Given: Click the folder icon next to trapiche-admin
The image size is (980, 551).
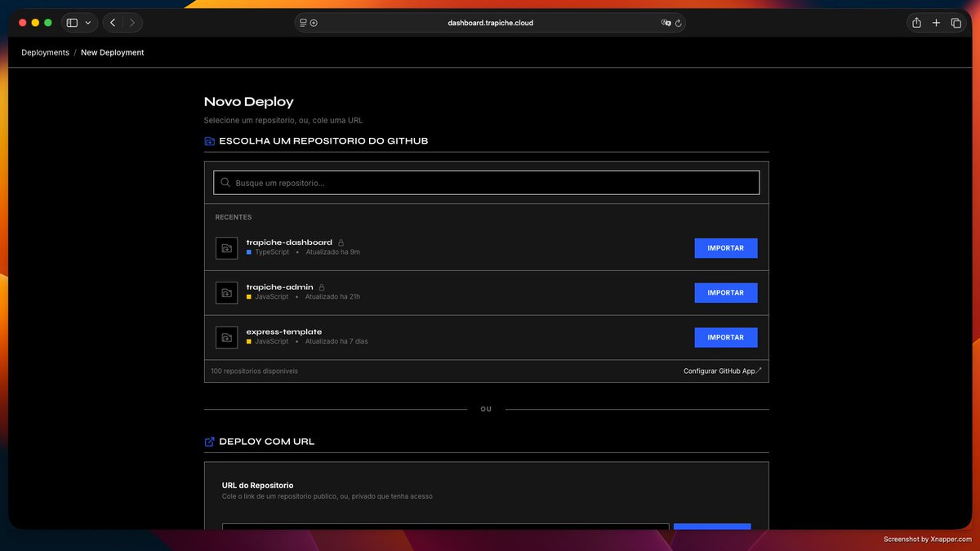Looking at the screenshot, I should point(227,293).
